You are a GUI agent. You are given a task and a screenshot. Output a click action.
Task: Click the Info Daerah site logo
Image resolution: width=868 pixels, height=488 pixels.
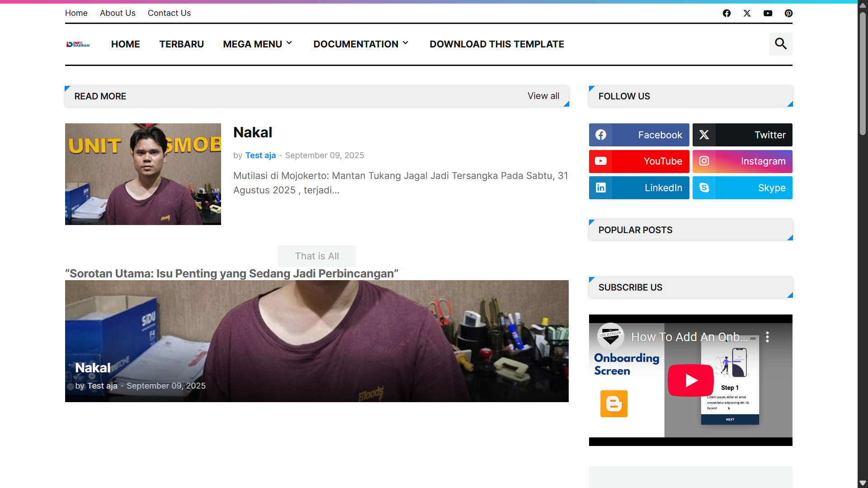coord(78,44)
